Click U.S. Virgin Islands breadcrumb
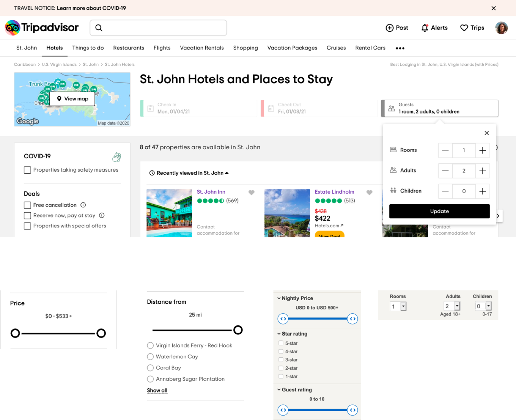 [59, 65]
